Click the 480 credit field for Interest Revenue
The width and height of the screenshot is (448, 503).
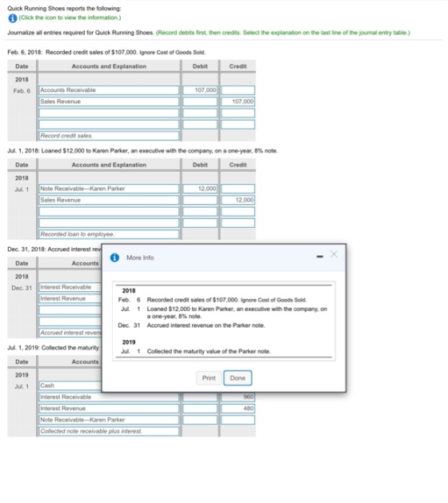(x=238, y=409)
